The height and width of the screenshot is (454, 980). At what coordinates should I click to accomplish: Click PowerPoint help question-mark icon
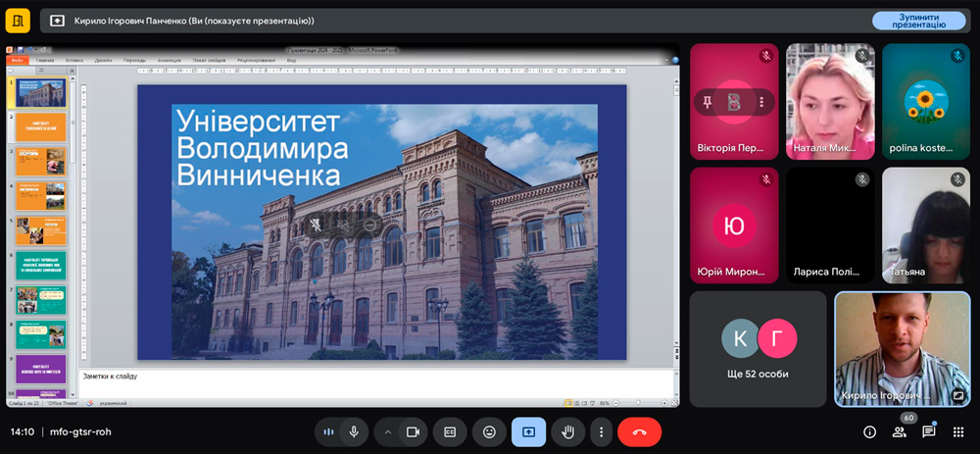(x=675, y=61)
